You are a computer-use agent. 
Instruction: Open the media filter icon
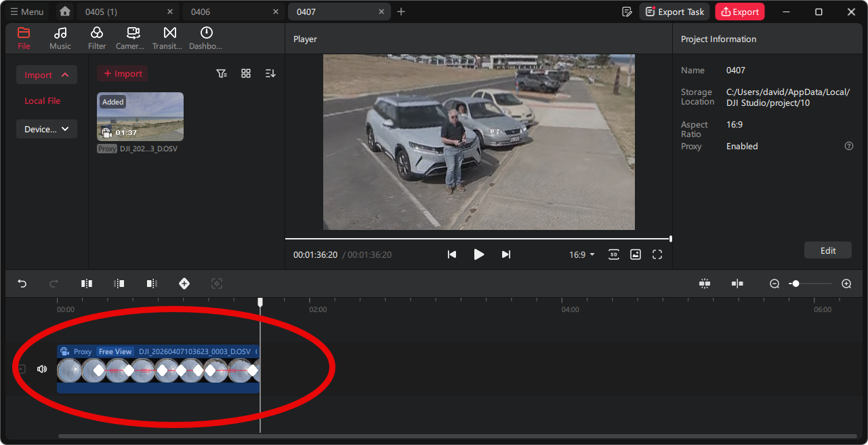point(222,73)
